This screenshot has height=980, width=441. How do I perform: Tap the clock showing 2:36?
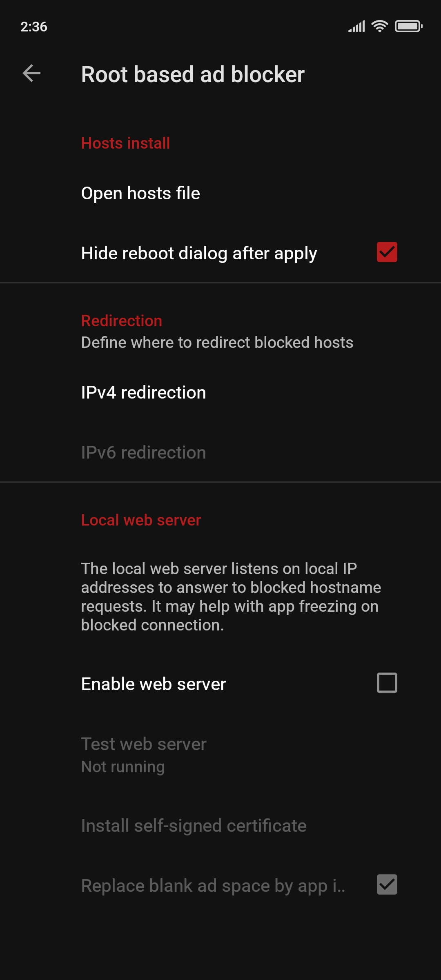[x=34, y=27]
